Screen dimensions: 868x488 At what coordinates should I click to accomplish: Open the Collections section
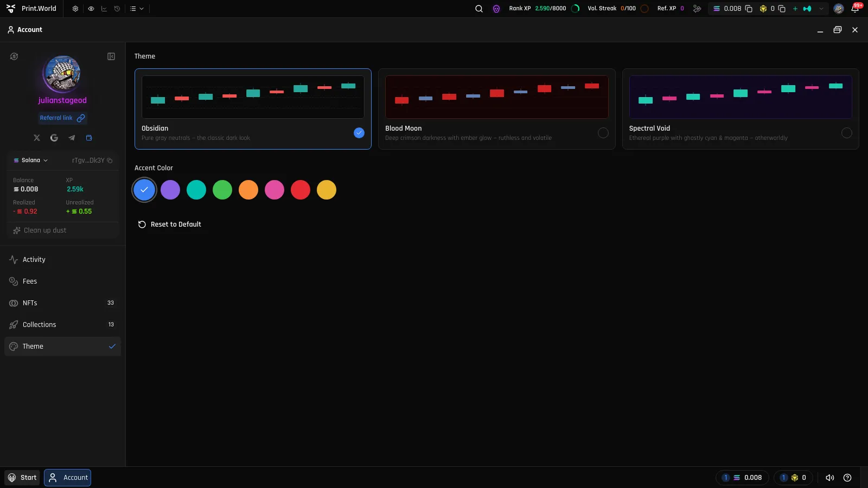coord(62,325)
